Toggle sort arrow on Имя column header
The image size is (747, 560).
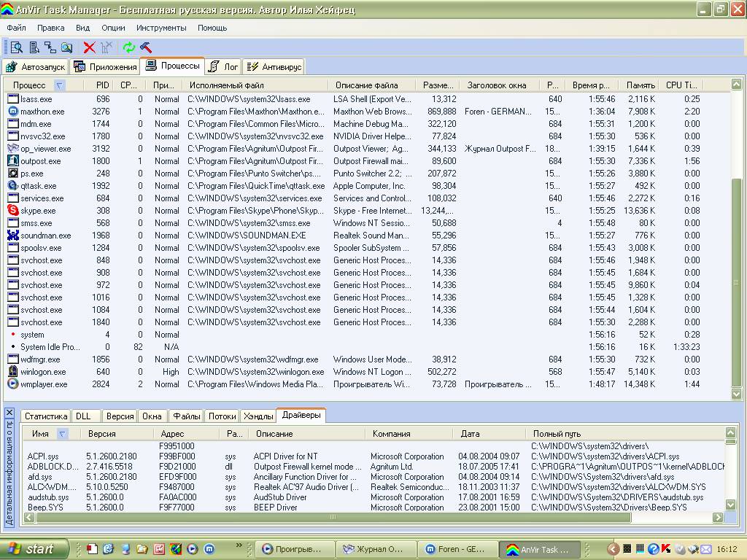pos(62,434)
